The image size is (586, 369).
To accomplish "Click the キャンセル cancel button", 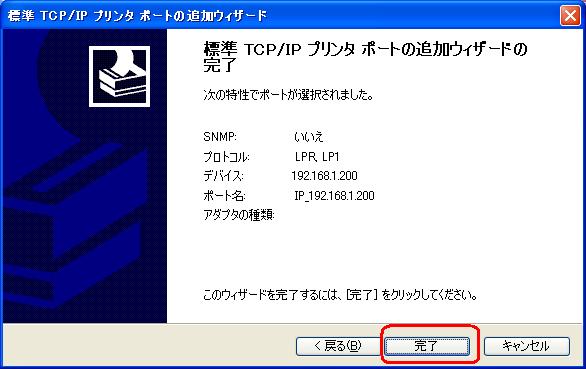I will [x=526, y=346].
